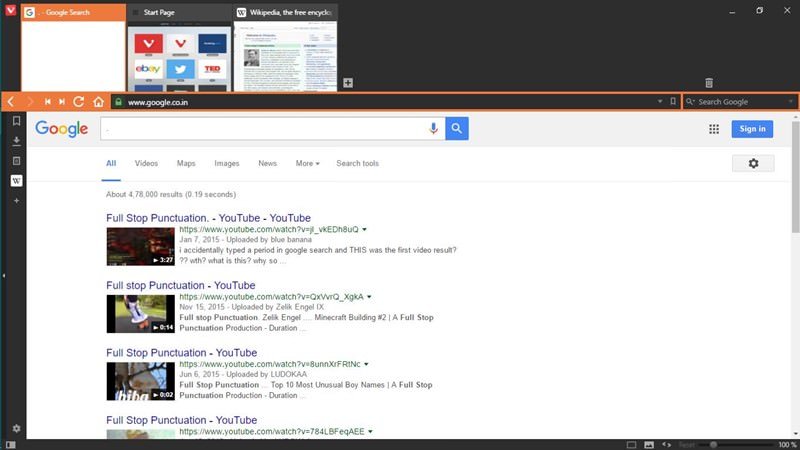This screenshot has height=450, width=800.
Task: Open 'Full stop Punctuation - YouTube' Zelik Engel result
Action: (181, 285)
